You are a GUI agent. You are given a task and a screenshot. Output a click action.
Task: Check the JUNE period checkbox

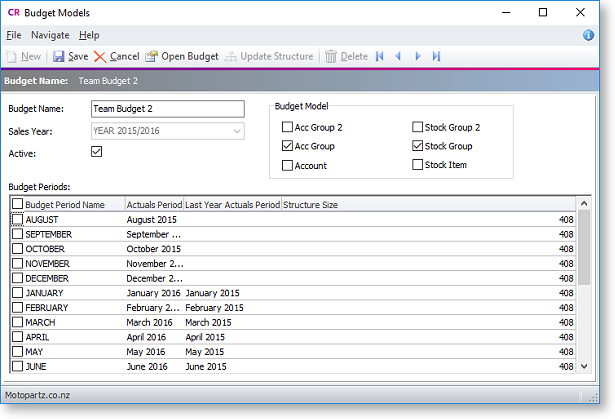17,366
